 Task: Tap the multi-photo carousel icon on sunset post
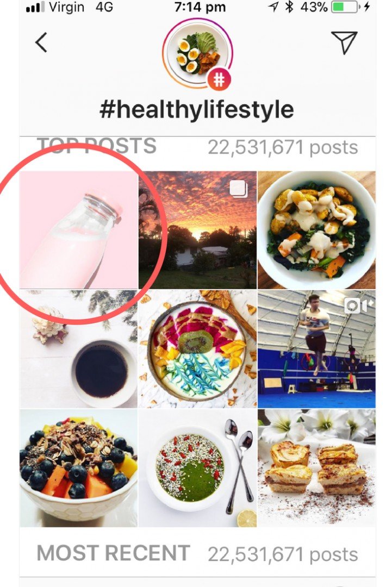tap(239, 189)
